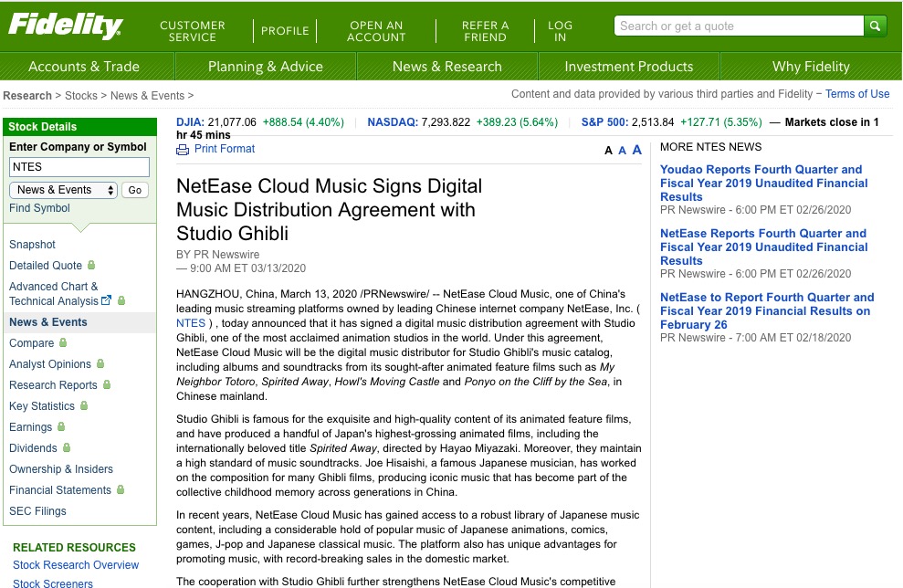Open Financial Statements in the sidebar

(x=60, y=490)
